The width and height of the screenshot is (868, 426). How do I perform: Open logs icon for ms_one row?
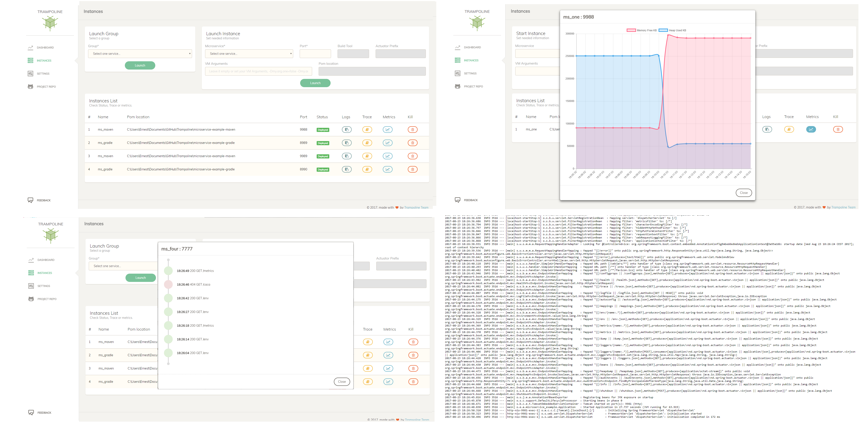[767, 129]
